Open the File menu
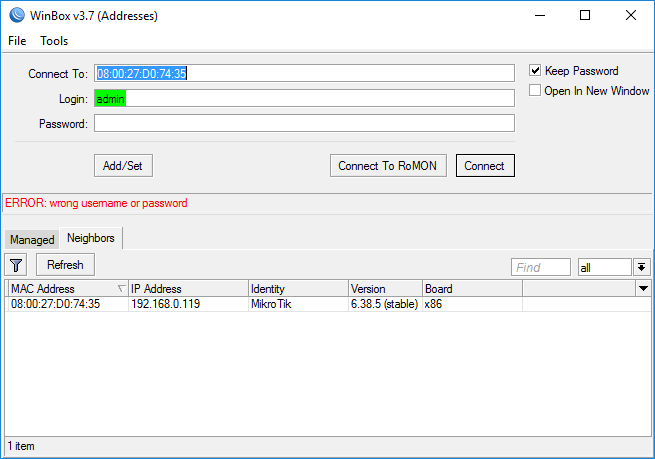Image resolution: width=655 pixels, height=459 pixels. [x=17, y=41]
